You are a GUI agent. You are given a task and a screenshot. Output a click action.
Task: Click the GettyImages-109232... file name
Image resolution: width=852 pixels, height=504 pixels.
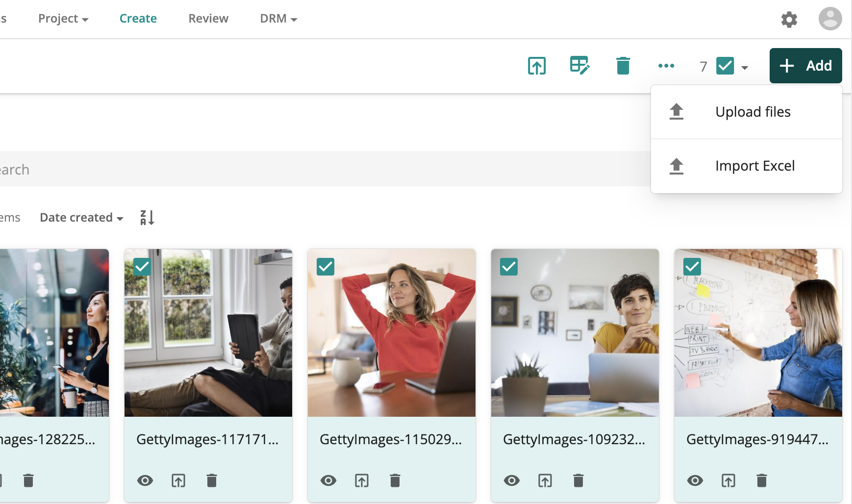click(x=574, y=439)
